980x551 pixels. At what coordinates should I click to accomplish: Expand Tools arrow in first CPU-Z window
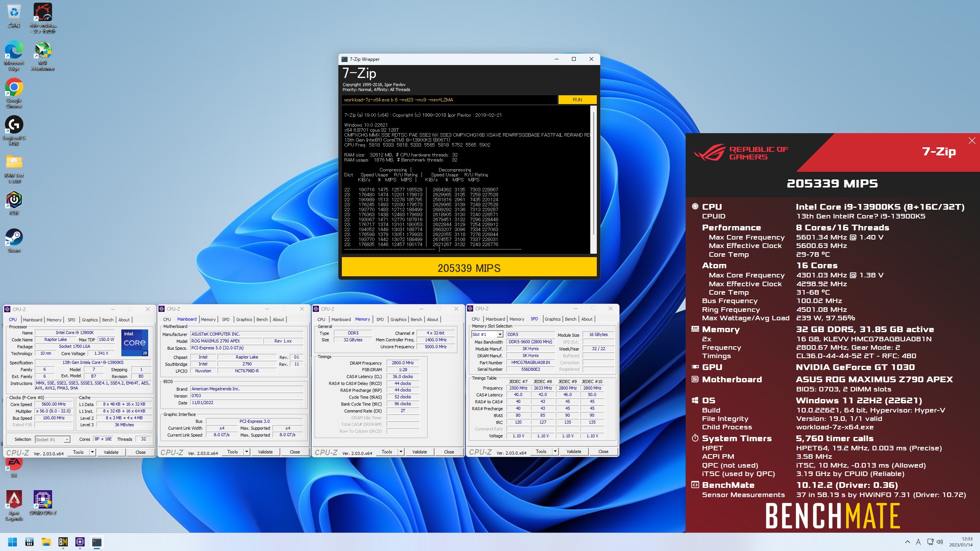pyautogui.click(x=92, y=452)
